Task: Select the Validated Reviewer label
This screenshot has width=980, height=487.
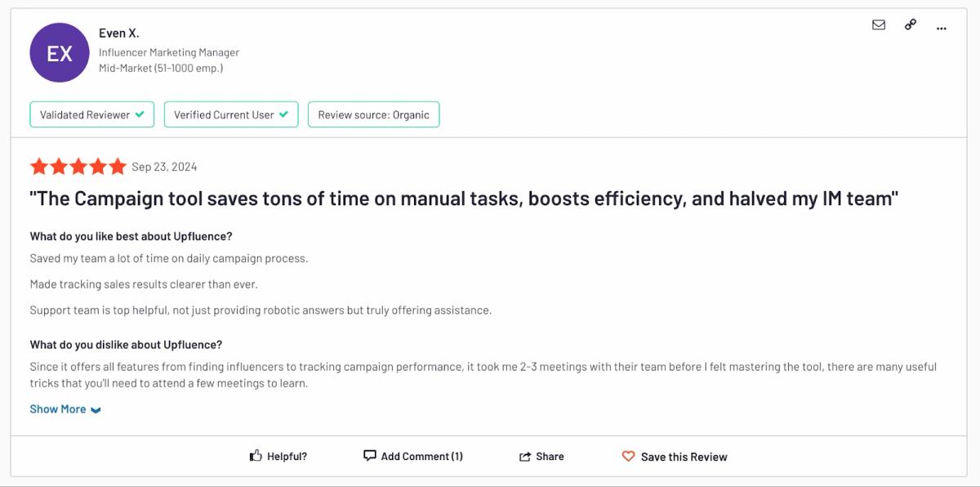Action: point(86,114)
